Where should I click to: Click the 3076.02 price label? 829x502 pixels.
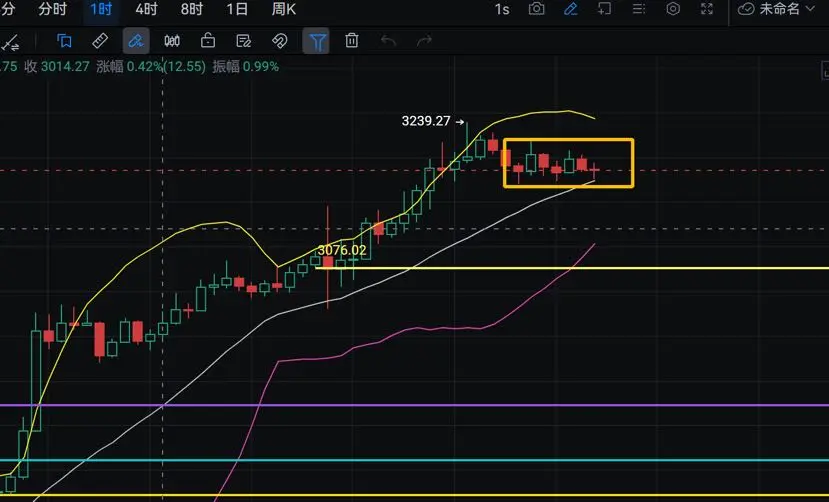point(342,250)
